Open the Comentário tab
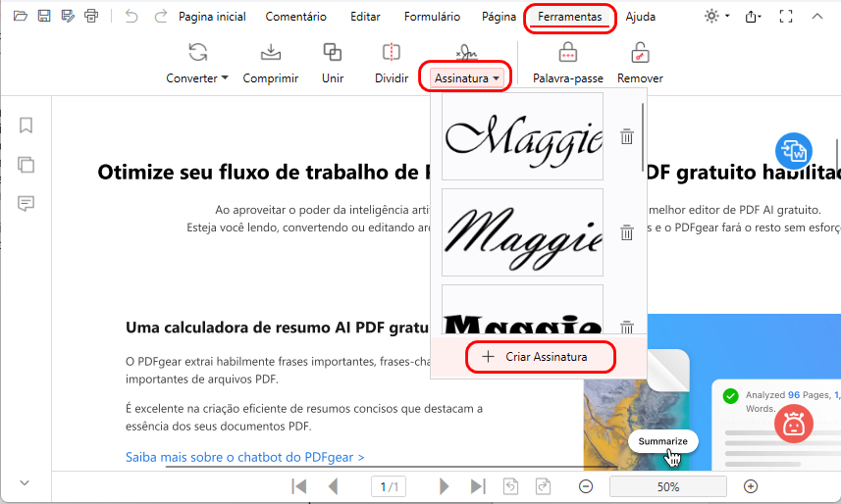 tap(296, 17)
